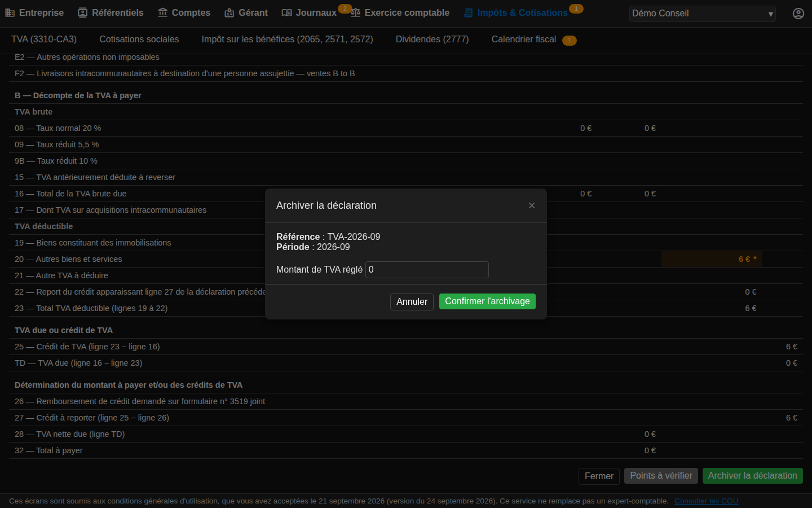The height and width of the screenshot is (508, 812).
Task: Click the Impôts & Cotisations icon
Action: tap(469, 13)
